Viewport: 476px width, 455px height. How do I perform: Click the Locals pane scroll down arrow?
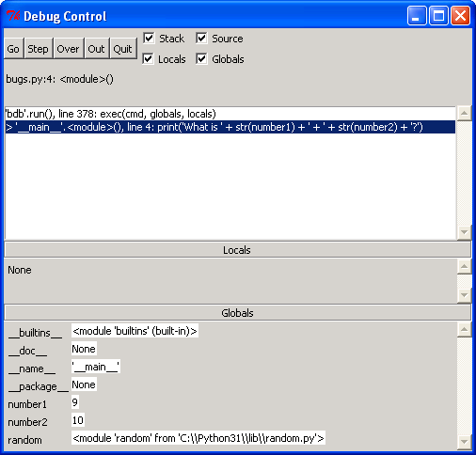point(464,295)
